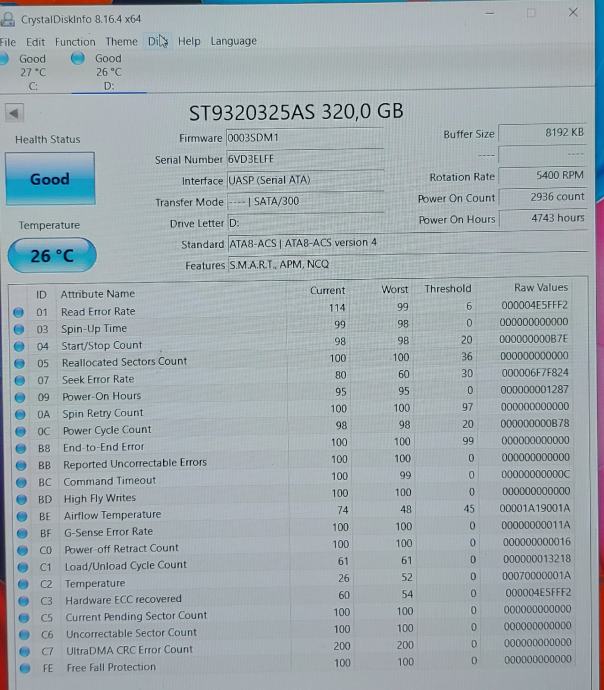Click the Buffer Size value 8192 KB
Screen dimensions: 604x690
542,132
